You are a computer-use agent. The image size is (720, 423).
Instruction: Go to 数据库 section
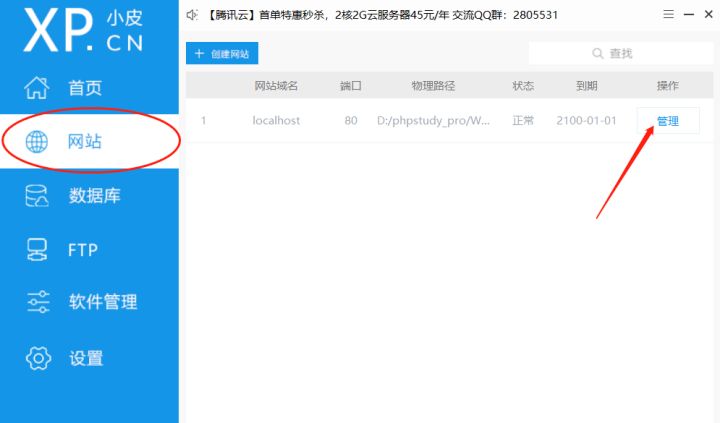coord(89,196)
